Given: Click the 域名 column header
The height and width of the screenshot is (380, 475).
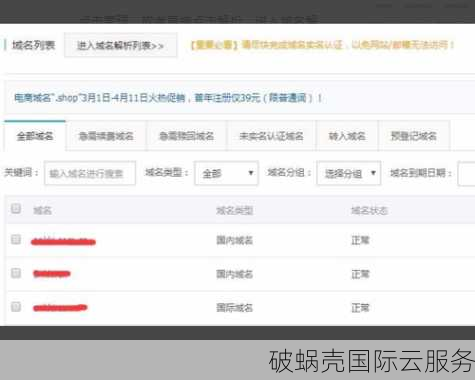Looking at the screenshot, I should [x=42, y=210].
